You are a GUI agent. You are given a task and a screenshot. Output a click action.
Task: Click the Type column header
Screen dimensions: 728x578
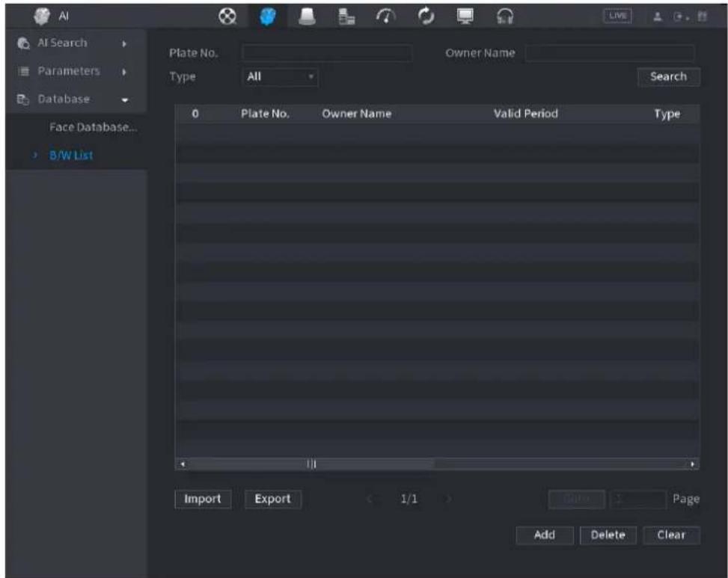667,114
